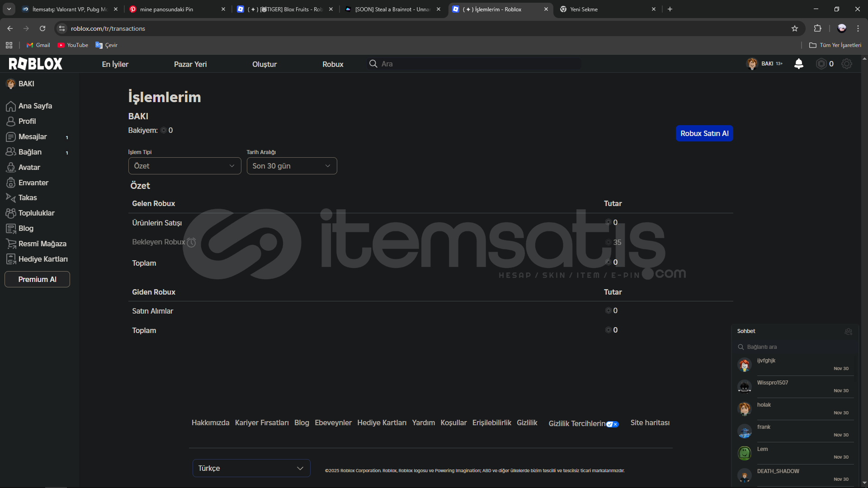
Task: Open Avatar from the sidebar
Action: (29, 167)
